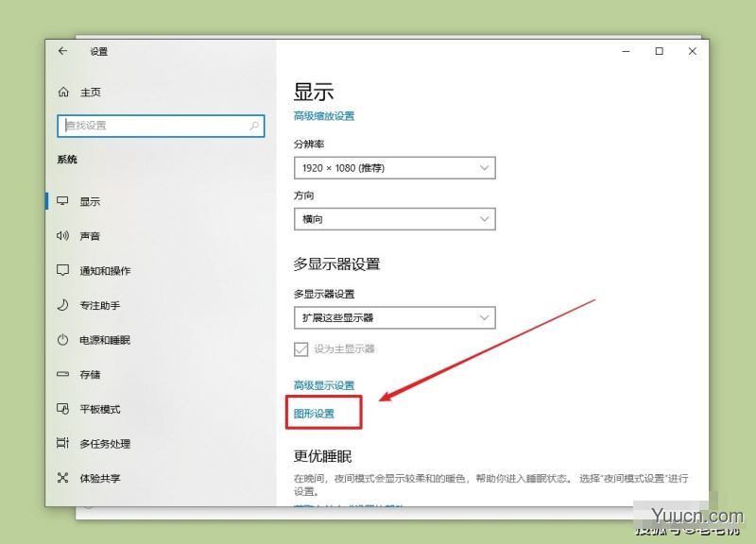Open the 高级缩放设置 link
The height and width of the screenshot is (544, 756).
324,116
